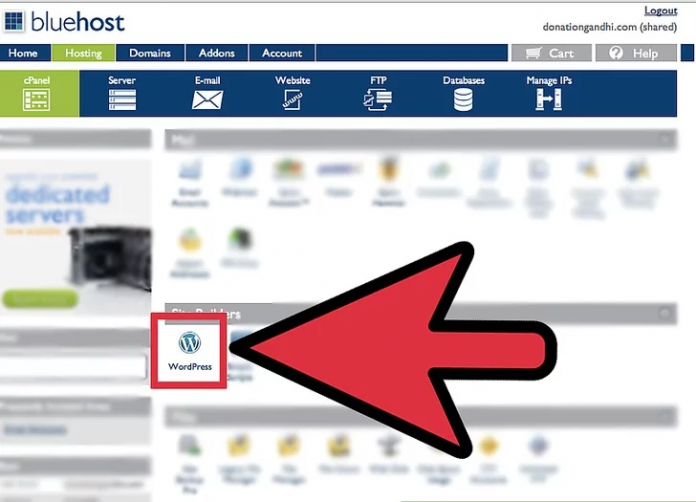Screen dimensions: 696x502
Task: Click the cPanel icon tab
Action: pyautogui.click(x=36, y=93)
